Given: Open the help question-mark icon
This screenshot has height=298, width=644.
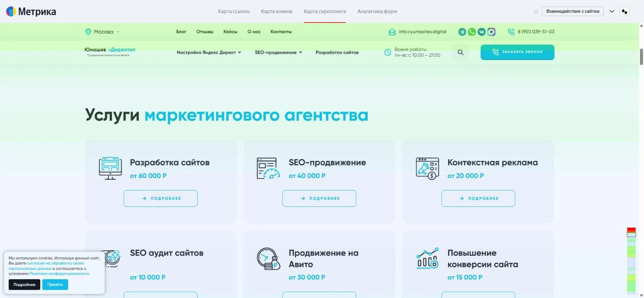Looking at the screenshot, I should pos(536,11).
